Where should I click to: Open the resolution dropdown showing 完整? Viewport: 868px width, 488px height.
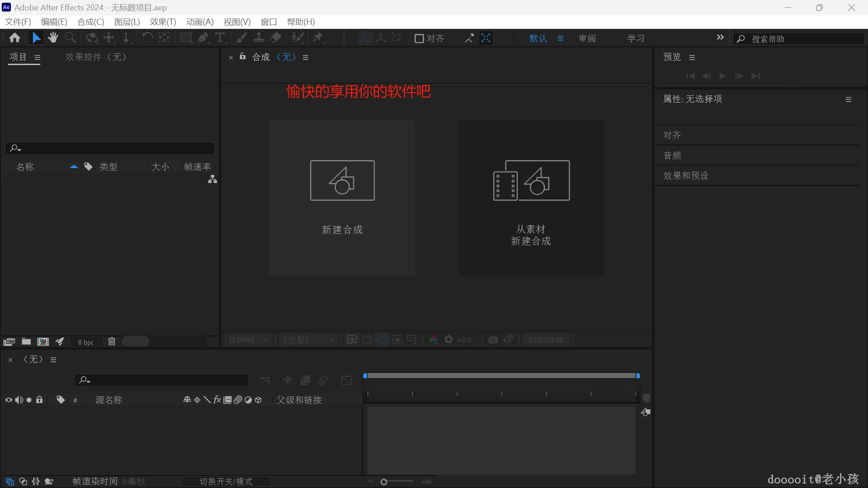[309, 340]
